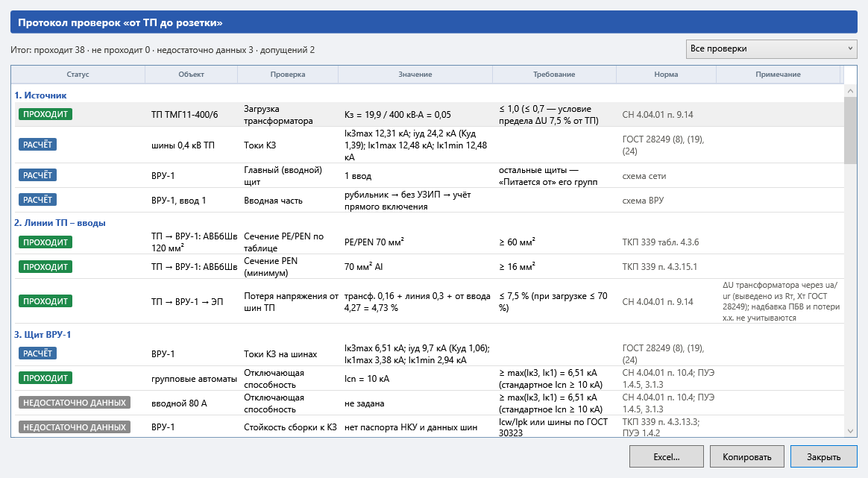This screenshot has height=478, width=868.
Task: Click the РАСЧЁТ badge for шины 0,4 кВ ТП
Action: coord(37,145)
